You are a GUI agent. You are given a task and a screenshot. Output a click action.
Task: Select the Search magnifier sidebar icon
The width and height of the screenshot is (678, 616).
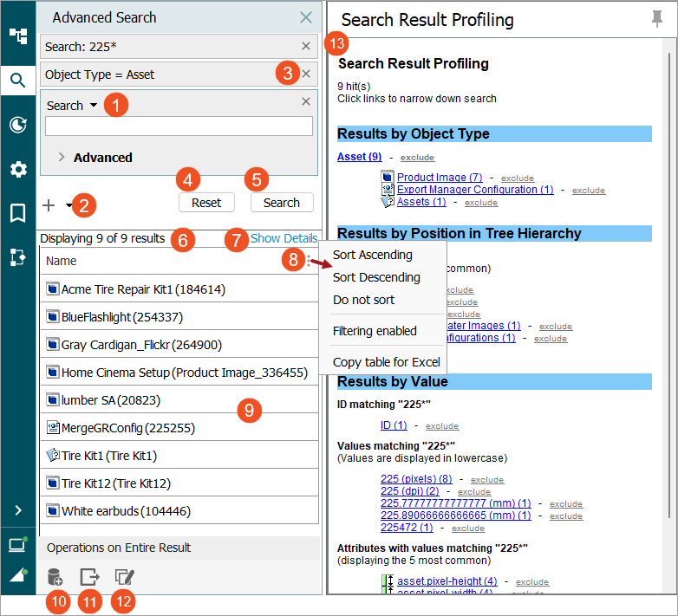[17, 81]
